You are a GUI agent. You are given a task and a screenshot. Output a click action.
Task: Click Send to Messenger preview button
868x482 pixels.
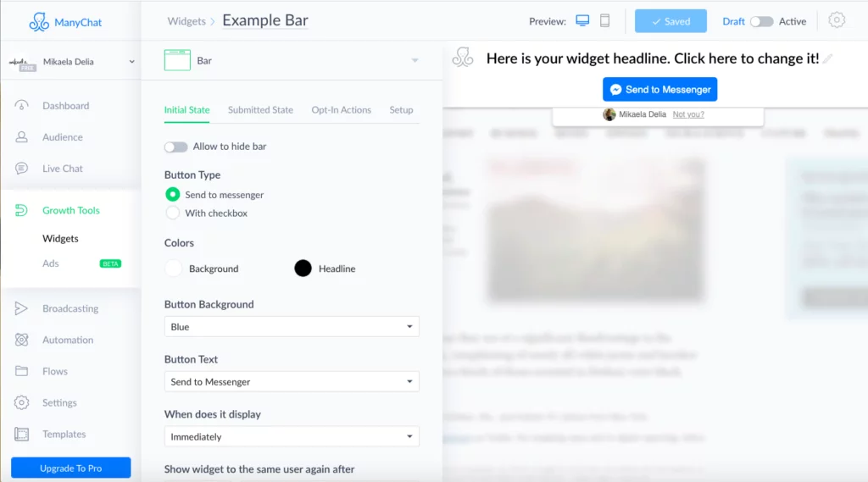tap(659, 89)
